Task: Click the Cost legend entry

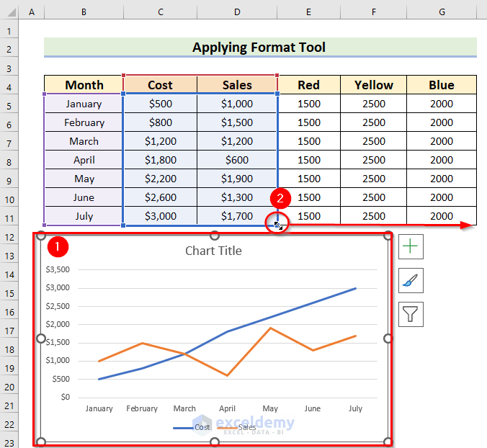Action: point(192,428)
